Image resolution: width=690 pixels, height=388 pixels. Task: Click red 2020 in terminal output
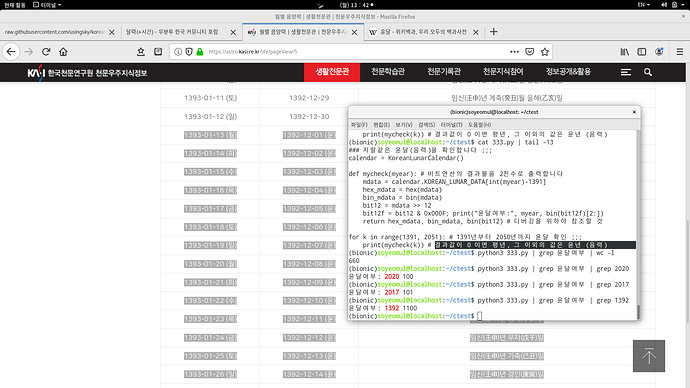pos(392,277)
